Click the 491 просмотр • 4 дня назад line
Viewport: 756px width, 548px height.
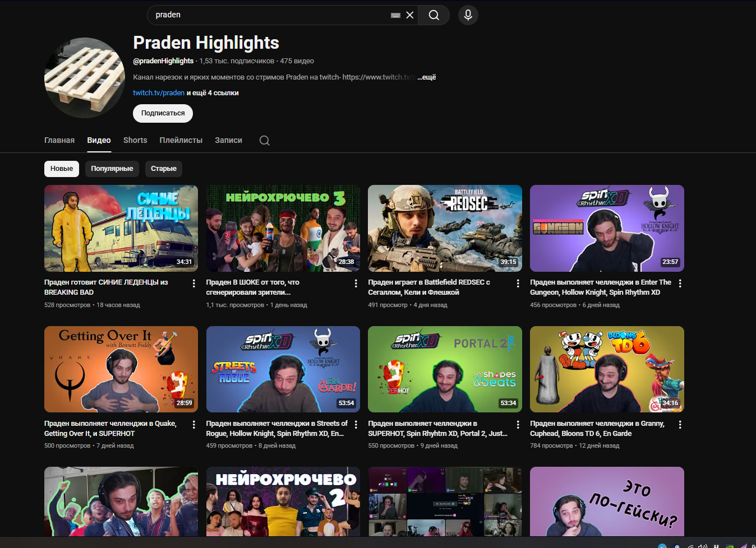pos(408,305)
